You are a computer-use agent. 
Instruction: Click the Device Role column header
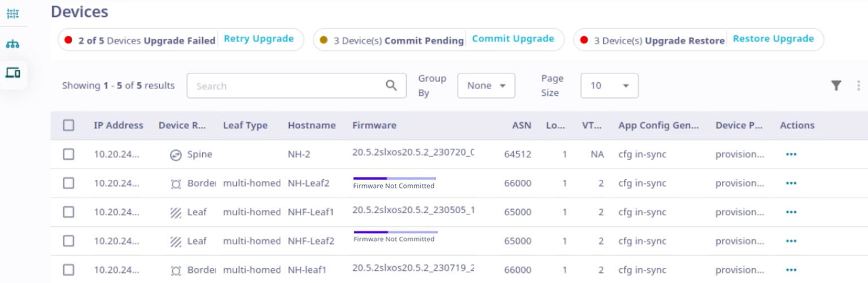[x=182, y=125]
